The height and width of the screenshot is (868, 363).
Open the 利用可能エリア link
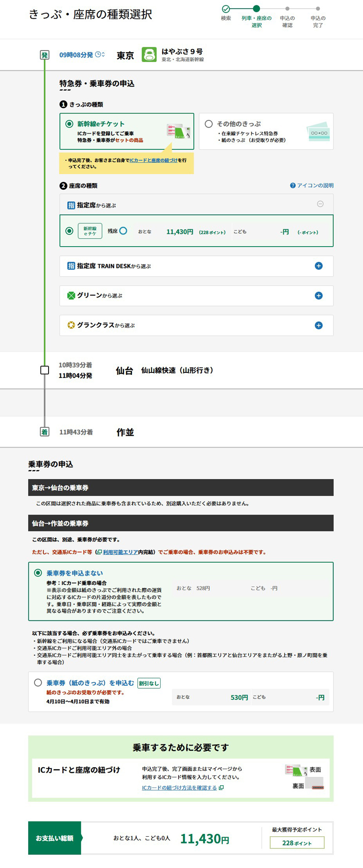pyautogui.click(x=120, y=552)
